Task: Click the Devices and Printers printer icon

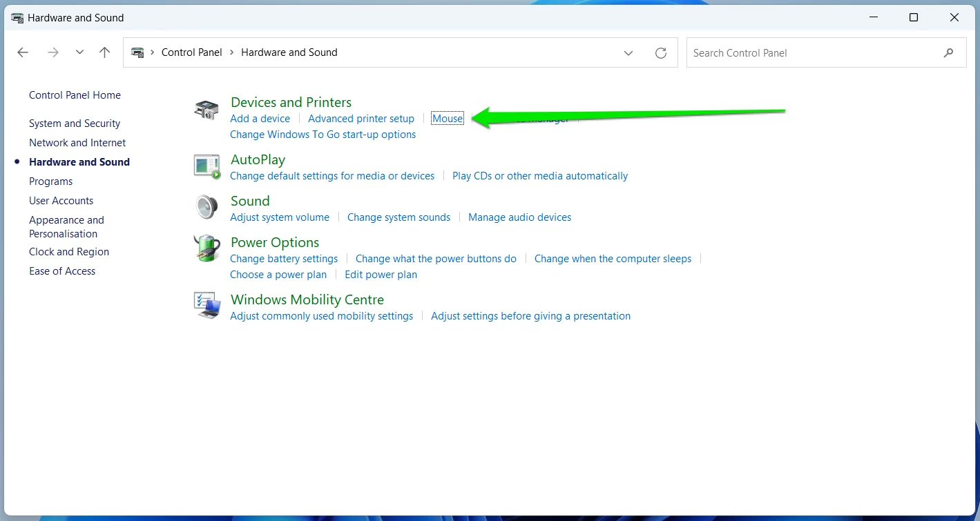Action: [206, 109]
